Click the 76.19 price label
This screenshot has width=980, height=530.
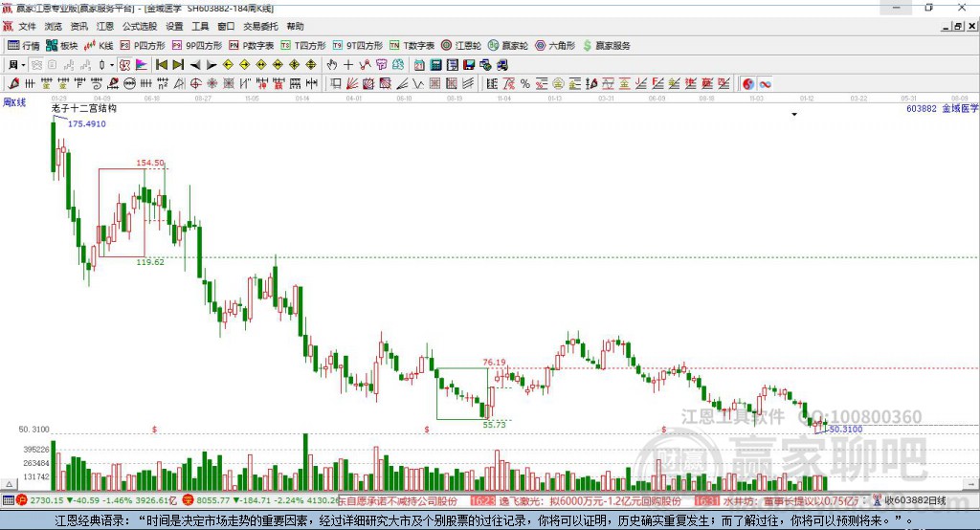point(494,362)
